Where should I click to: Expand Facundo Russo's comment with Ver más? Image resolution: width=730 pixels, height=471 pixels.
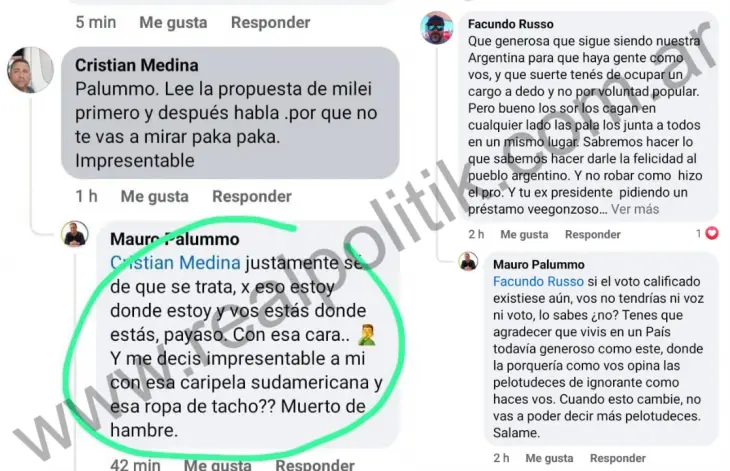635,209
